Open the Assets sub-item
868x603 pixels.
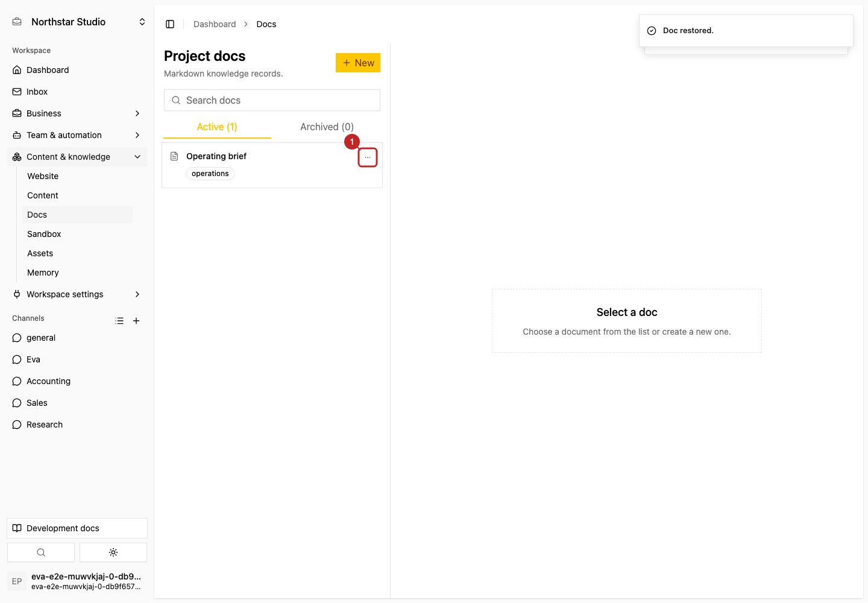(x=77, y=253)
